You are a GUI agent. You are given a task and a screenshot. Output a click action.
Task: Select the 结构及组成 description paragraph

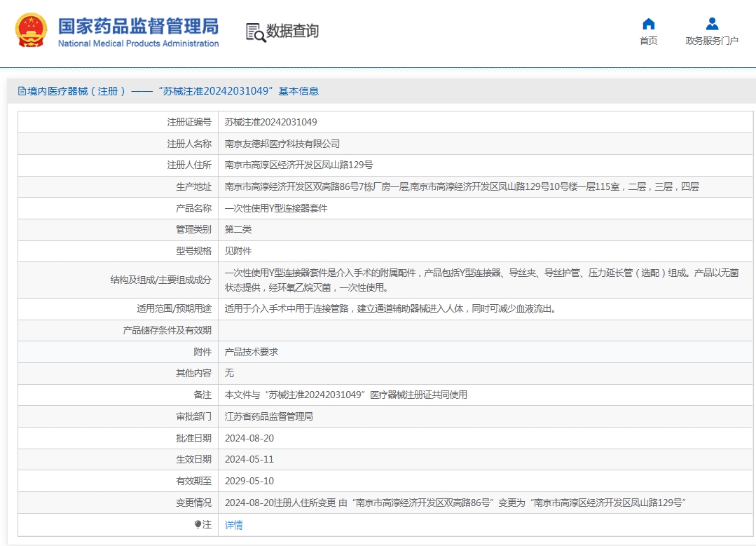(x=481, y=280)
